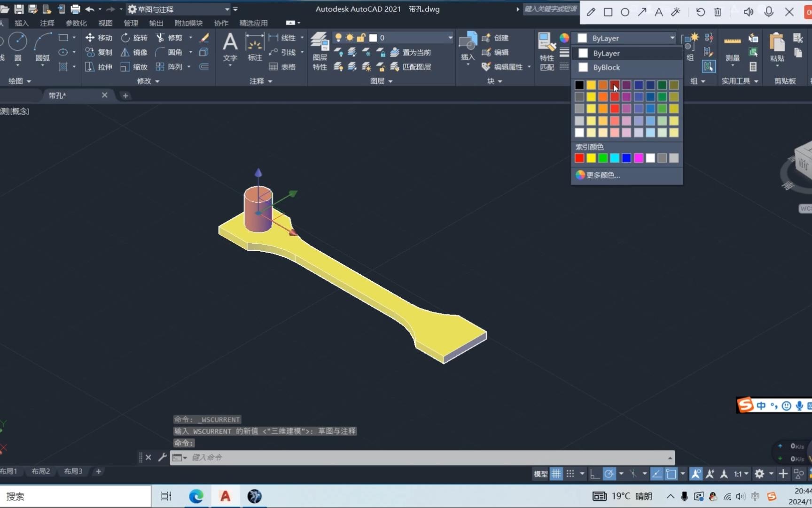Click the Undo arrow in quick access toolbar

89,9
